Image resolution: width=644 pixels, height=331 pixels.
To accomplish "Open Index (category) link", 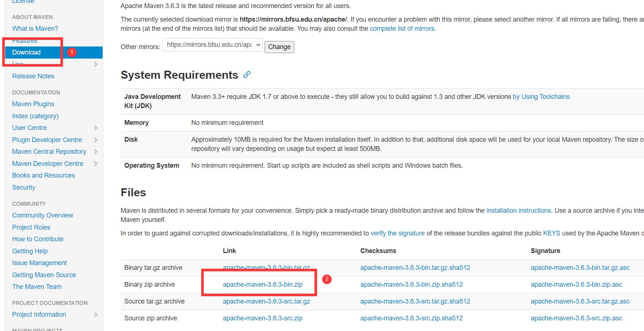I will pos(35,116).
